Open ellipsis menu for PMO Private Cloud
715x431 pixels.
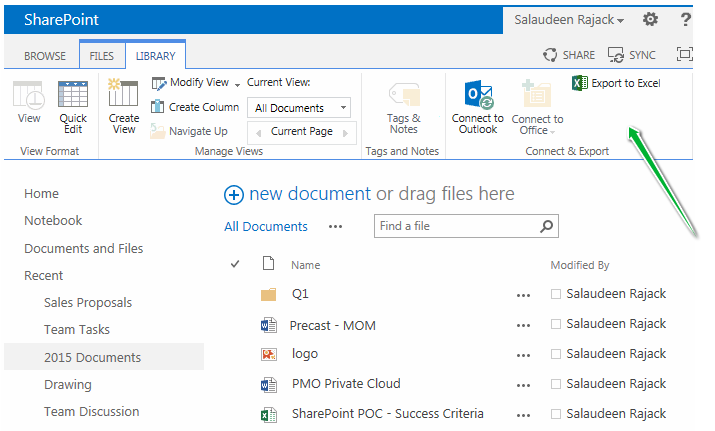point(523,386)
